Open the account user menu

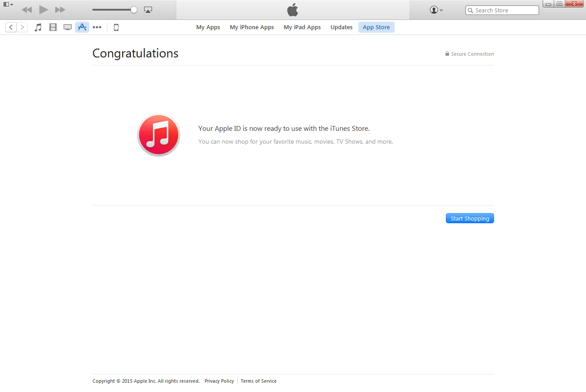coord(436,10)
